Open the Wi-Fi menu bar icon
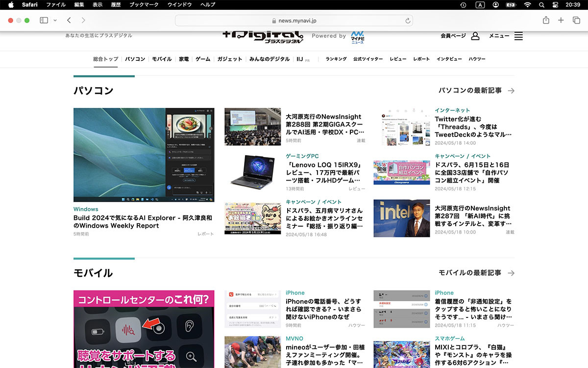This screenshot has height=368, width=588. point(528,4)
